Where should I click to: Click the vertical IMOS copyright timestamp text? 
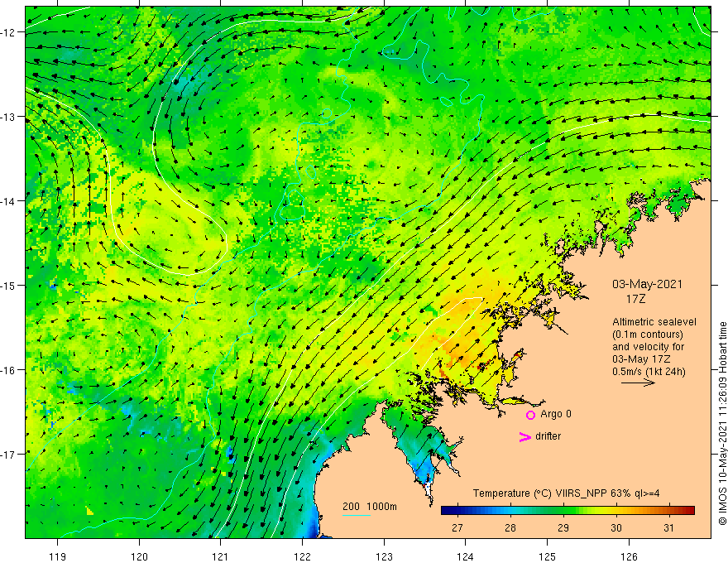tap(722, 423)
